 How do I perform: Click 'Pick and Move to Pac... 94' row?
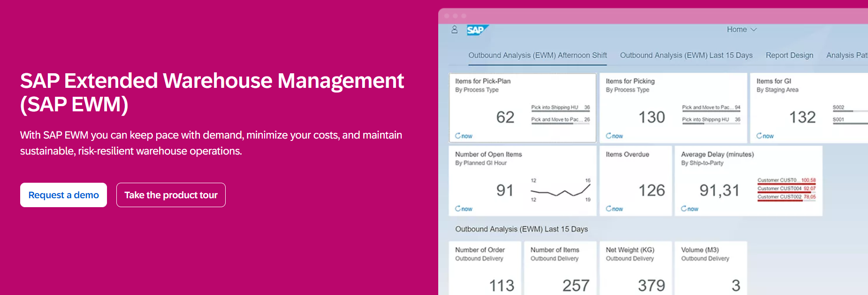click(x=711, y=108)
